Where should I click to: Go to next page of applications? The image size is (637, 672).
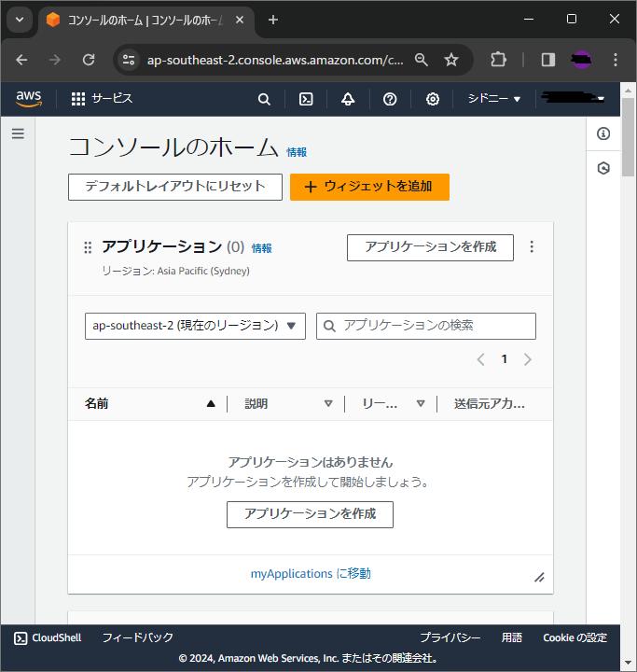pos(527,359)
